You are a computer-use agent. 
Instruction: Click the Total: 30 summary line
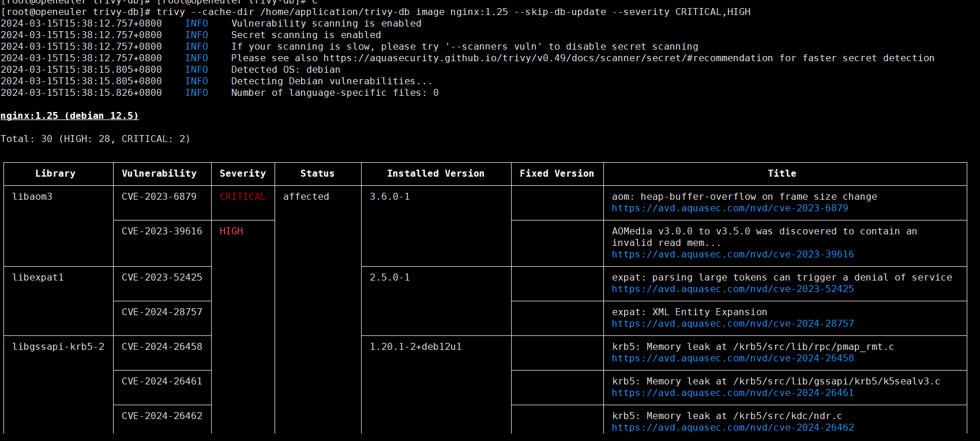coord(95,139)
